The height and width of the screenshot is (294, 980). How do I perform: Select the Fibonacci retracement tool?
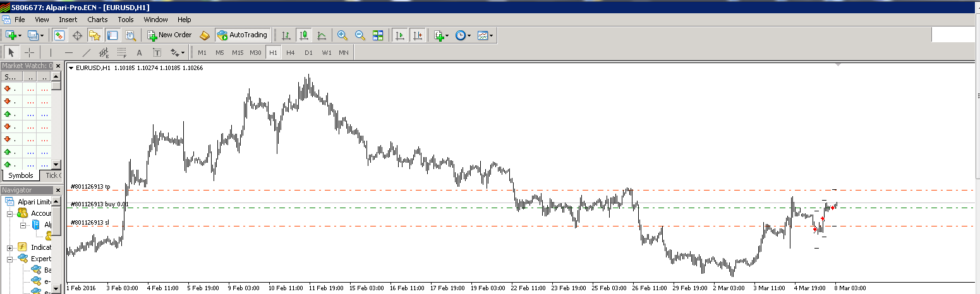pos(122,52)
